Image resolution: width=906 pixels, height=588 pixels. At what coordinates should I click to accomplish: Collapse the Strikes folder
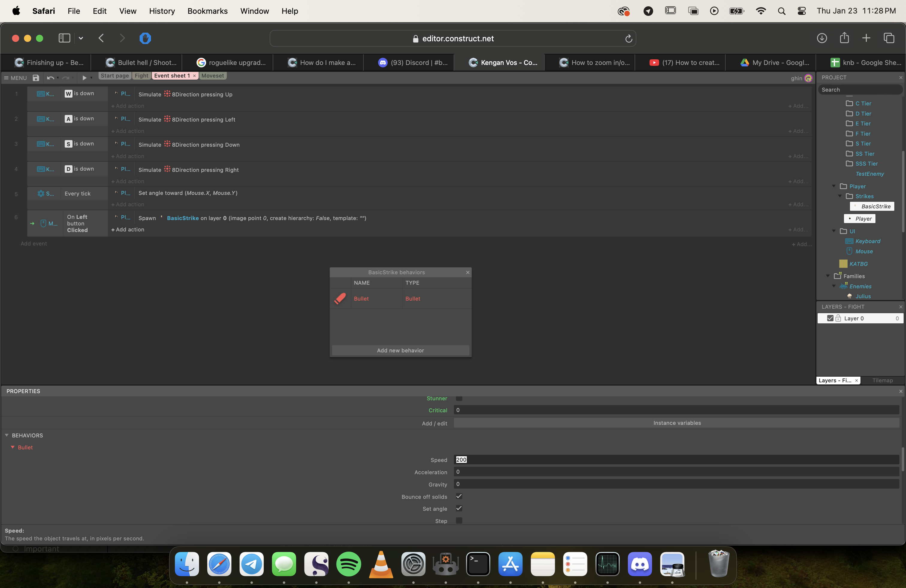(840, 196)
